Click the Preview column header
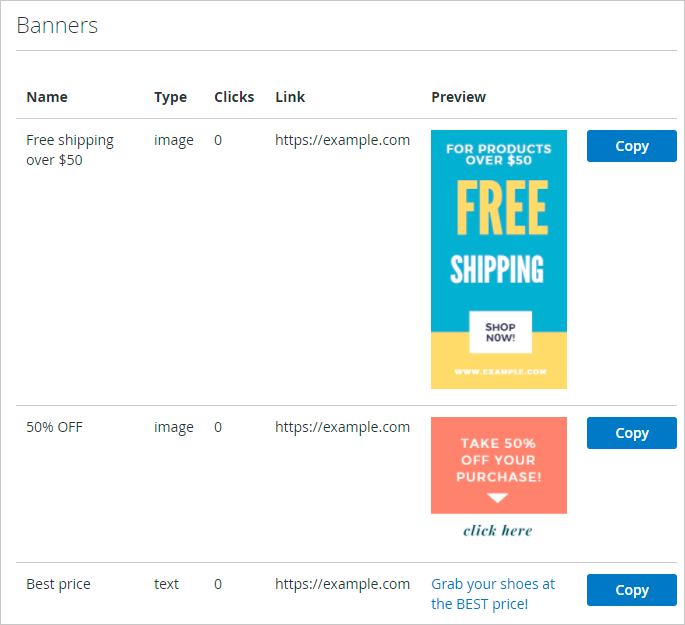The width and height of the screenshot is (685, 625). [x=458, y=97]
